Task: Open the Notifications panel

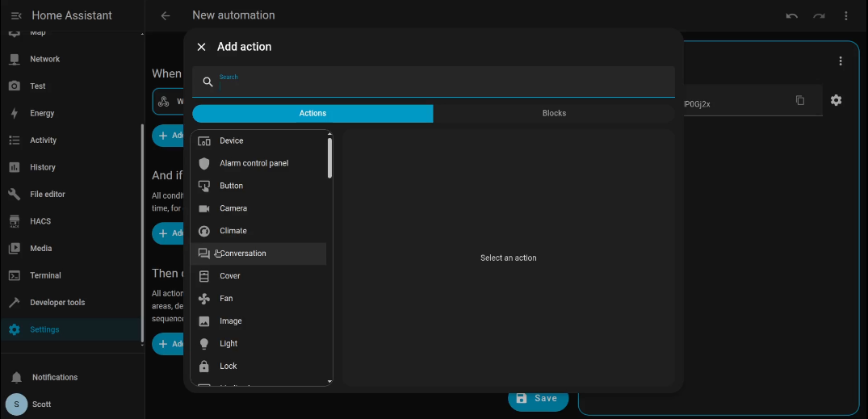Action: pos(55,377)
